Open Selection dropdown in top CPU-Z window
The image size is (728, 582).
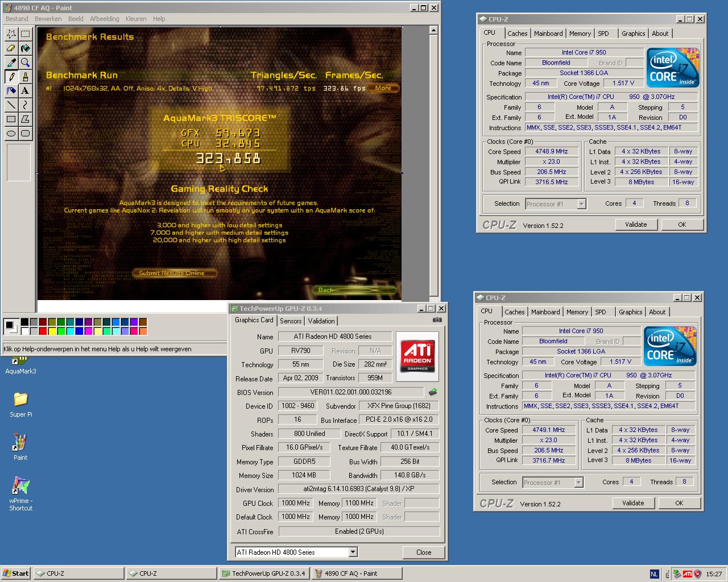click(581, 204)
